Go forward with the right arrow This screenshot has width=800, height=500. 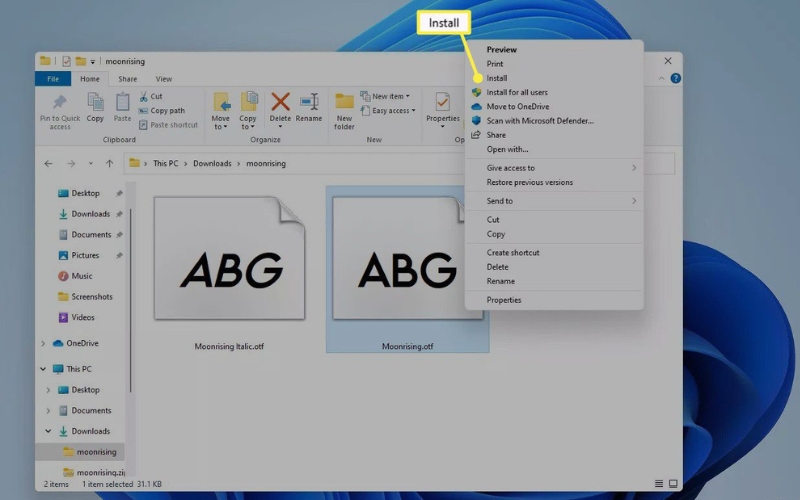click(x=71, y=163)
